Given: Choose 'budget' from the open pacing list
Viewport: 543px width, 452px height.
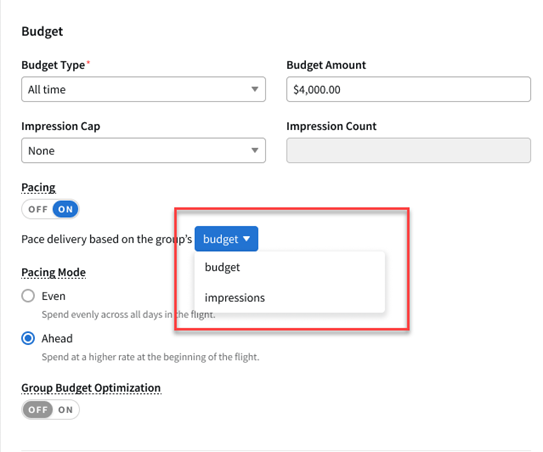Looking at the screenshot, I should click(290, 267).
